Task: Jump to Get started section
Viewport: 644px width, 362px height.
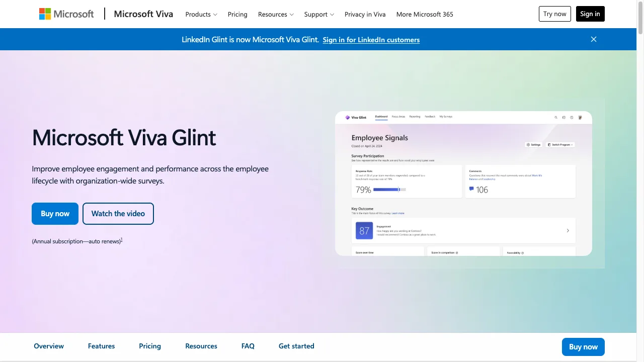Action: pos(296,346)
